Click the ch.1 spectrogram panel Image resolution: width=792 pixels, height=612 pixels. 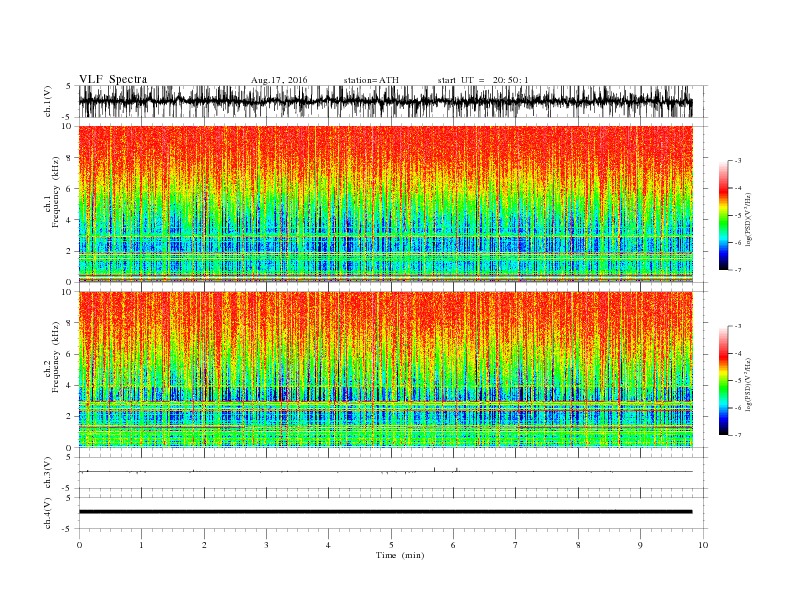(385, 204)
